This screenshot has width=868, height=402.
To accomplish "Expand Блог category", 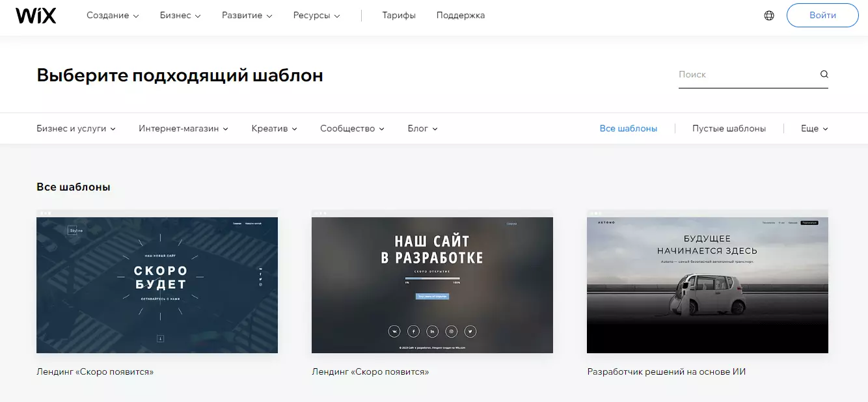I will [x=422, y=129].
